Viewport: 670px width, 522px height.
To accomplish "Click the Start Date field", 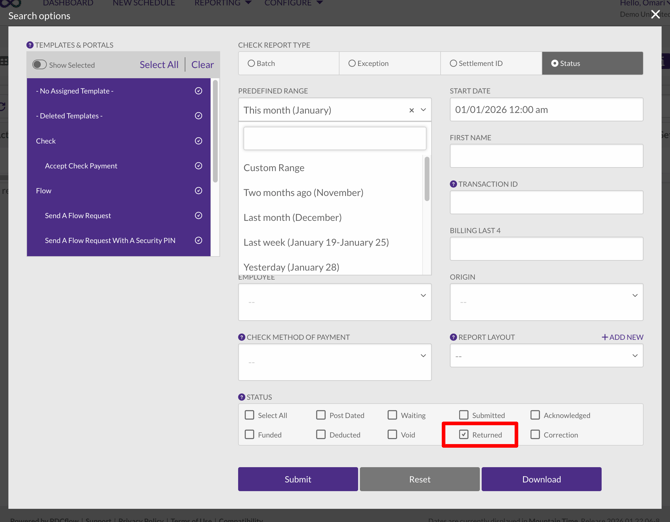I will [x=546, y=110].
